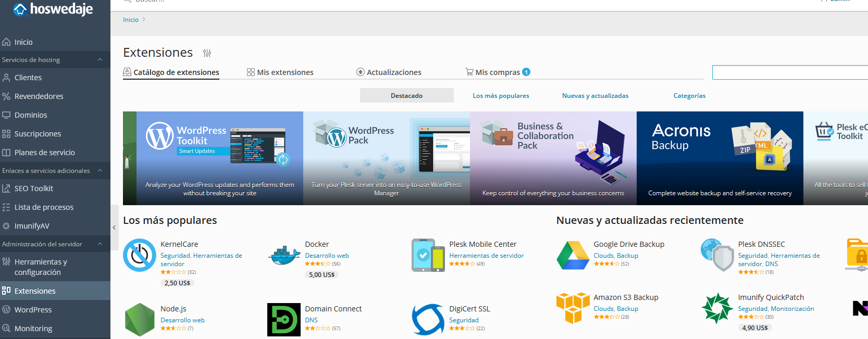Click the Domain Connect icon

click(x=284, y=320)
